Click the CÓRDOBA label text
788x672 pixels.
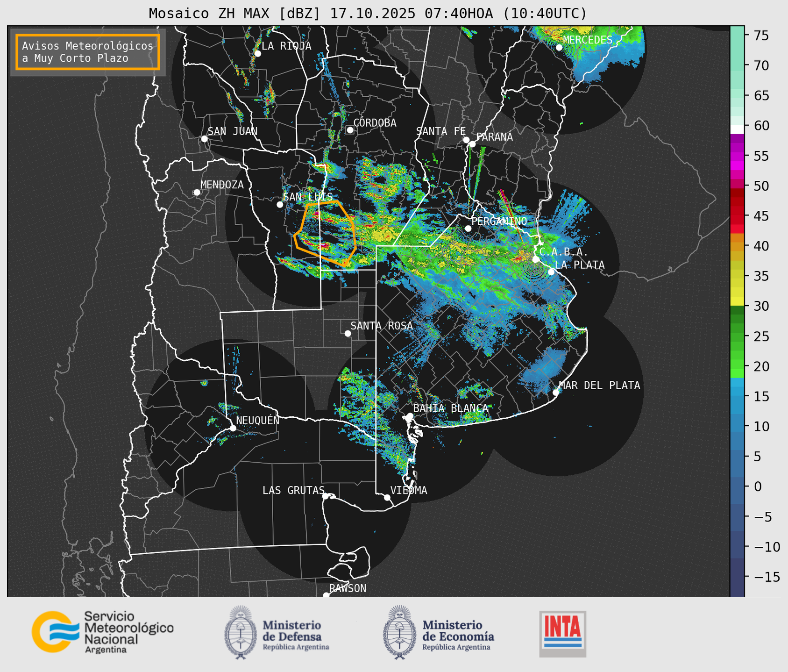tap(375, 122)
